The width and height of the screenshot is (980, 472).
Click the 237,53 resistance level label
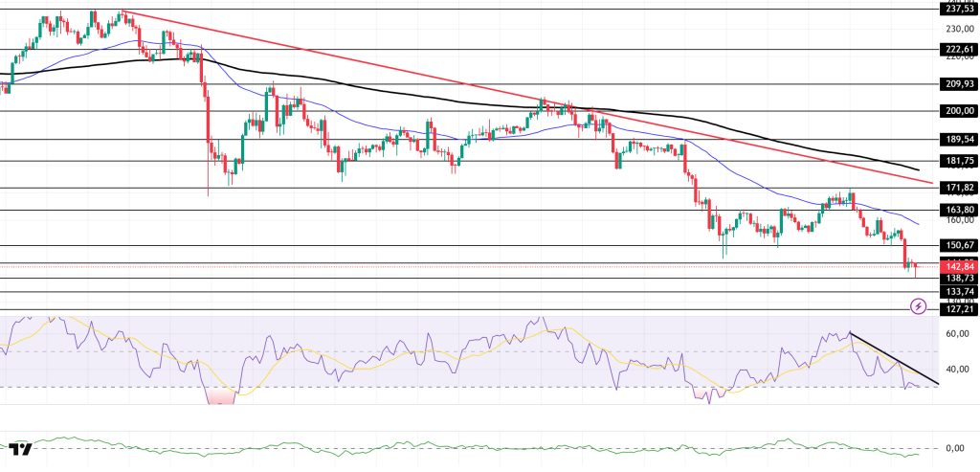point(957,10)
